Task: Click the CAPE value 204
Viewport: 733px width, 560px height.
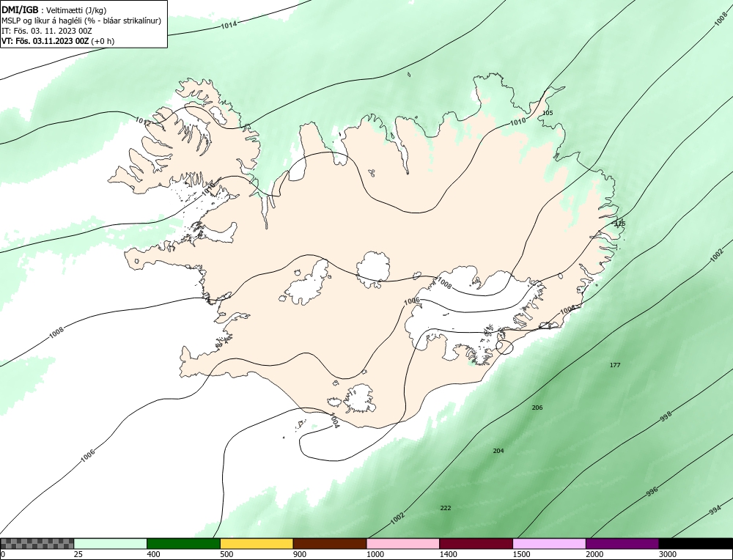Action: click(498, 451)
